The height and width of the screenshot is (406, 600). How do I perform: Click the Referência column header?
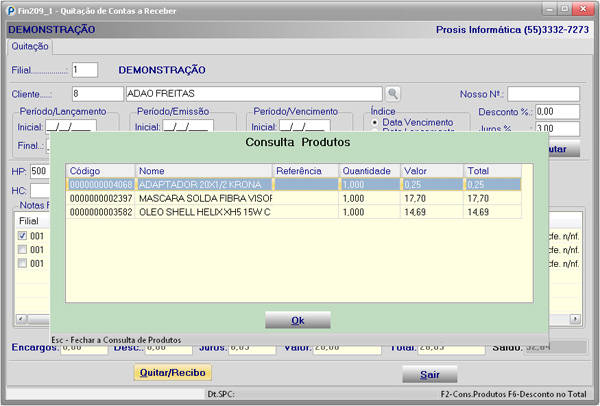305,171
